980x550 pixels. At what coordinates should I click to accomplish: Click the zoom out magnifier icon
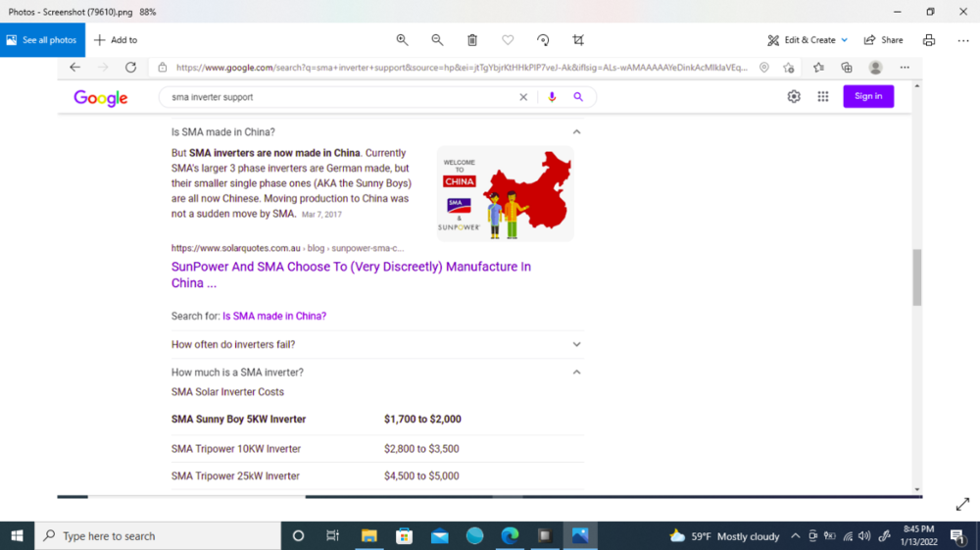(437, 40)
